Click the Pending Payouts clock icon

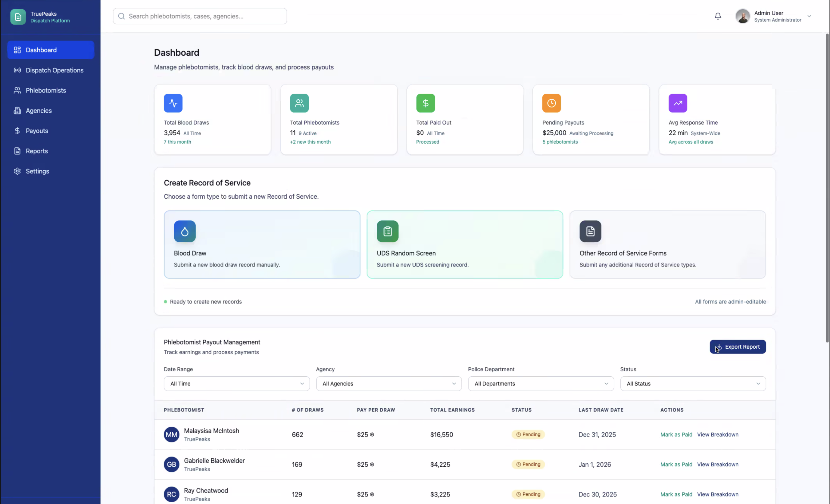coord(551,103)
